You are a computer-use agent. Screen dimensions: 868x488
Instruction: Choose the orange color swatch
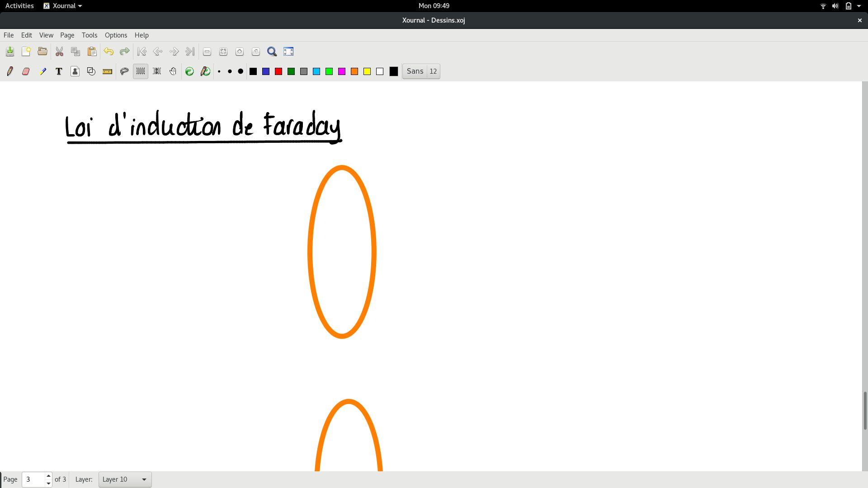354,71
